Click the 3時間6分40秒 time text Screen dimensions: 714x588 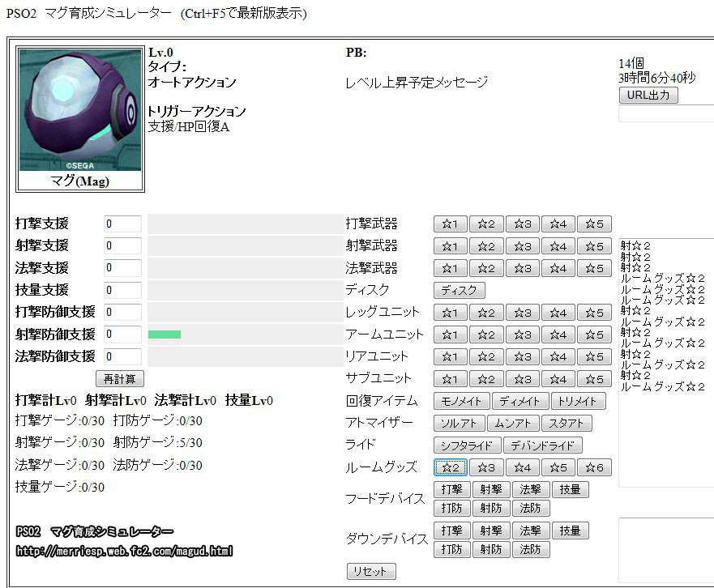(x=656, y=78)
